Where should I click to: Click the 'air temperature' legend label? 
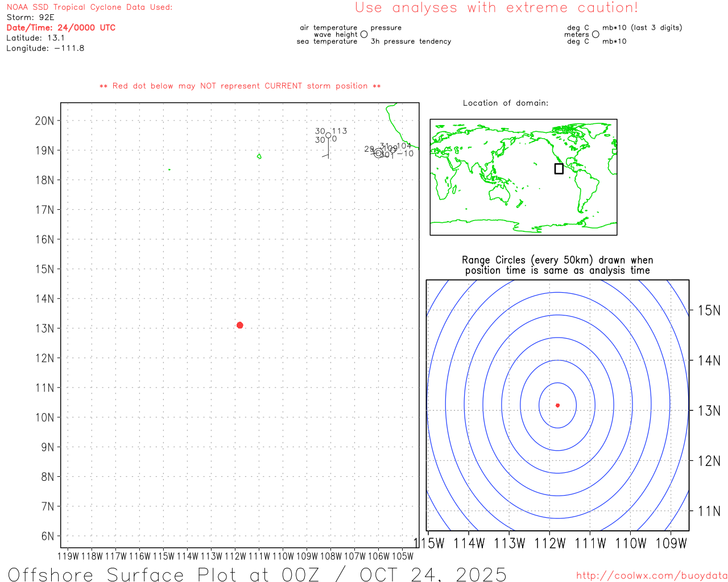coord(329,27)
